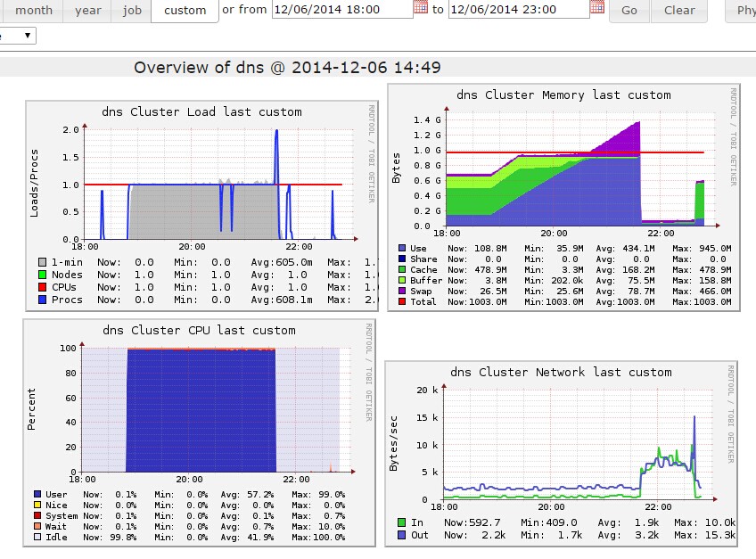Select the custom time range tab

coord(185,11)
